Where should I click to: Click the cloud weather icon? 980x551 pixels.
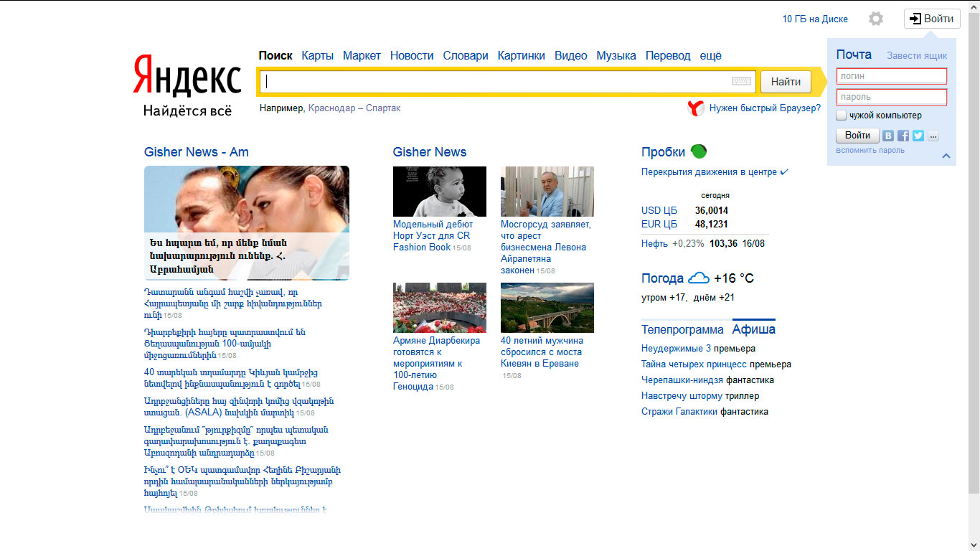tap(698, 278)
